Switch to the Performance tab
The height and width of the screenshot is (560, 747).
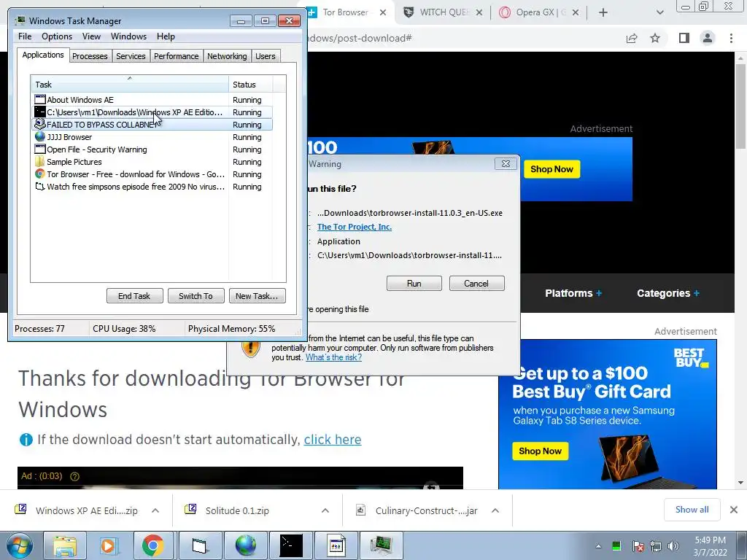coord(177,56)
